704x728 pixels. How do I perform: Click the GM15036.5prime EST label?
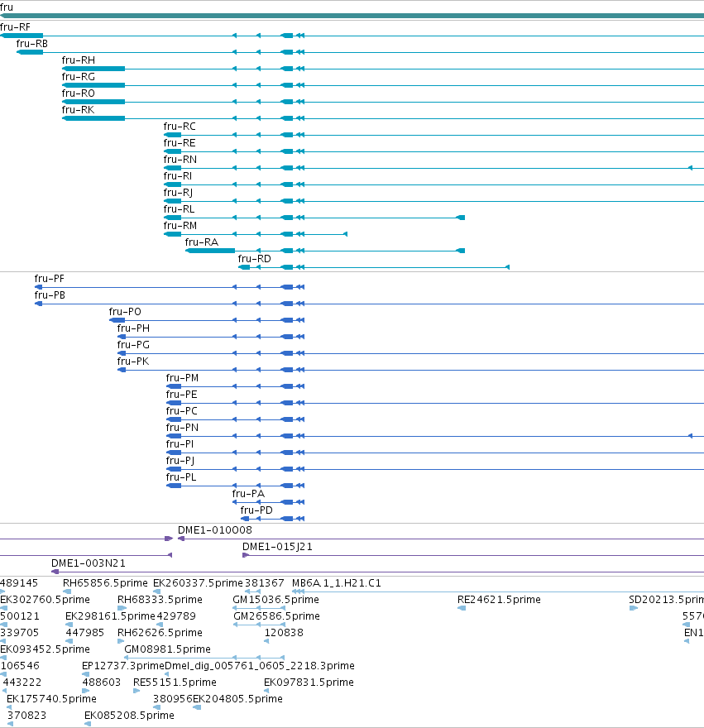[275, 600]
